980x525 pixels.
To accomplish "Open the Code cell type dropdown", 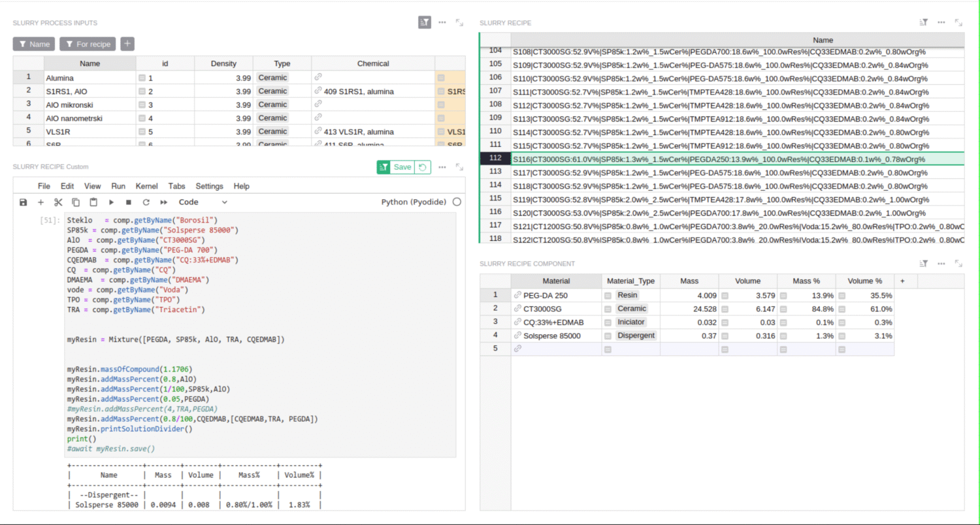I will coord(203,202).
